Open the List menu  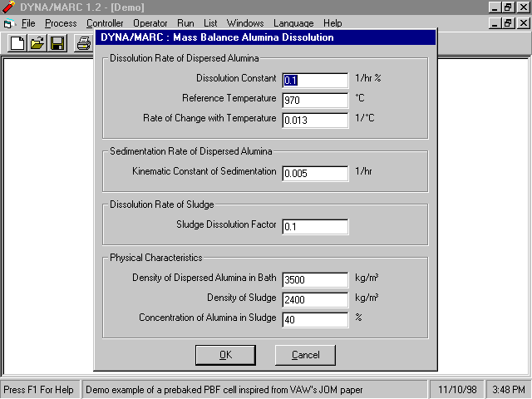(x=210, y=23)
